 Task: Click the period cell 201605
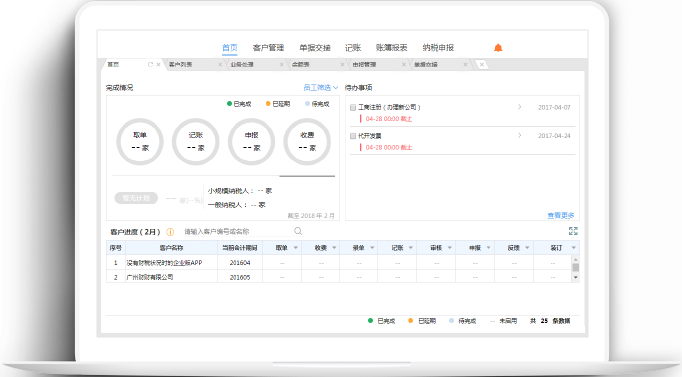tap(240, 277)
